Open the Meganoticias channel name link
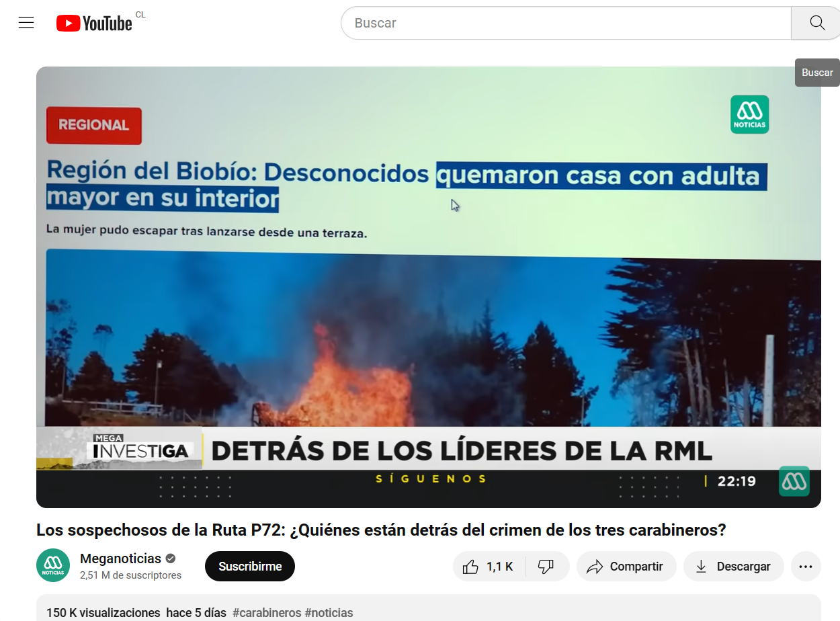 pos(120,558)
